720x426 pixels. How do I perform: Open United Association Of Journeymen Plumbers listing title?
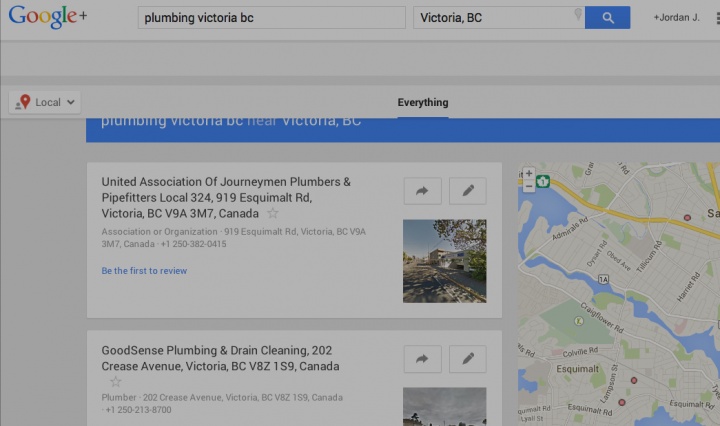[226, 197]
